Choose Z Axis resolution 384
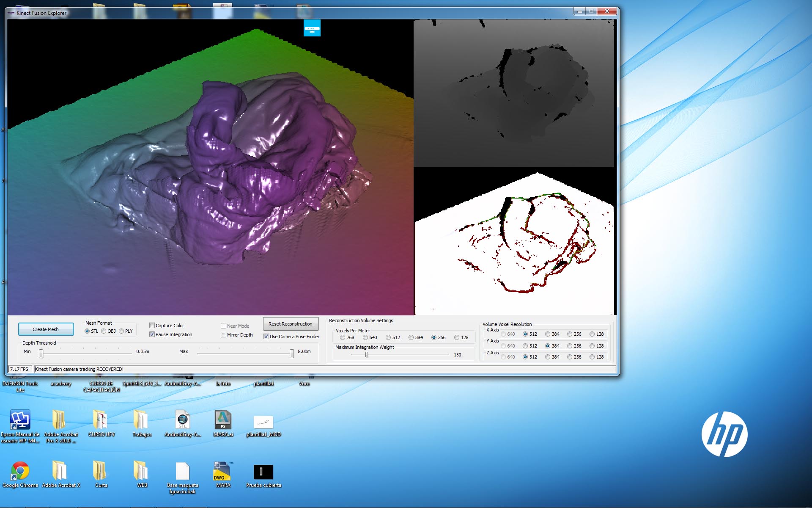The height and width of the screenshot is (508, 812). click(548, 357)
